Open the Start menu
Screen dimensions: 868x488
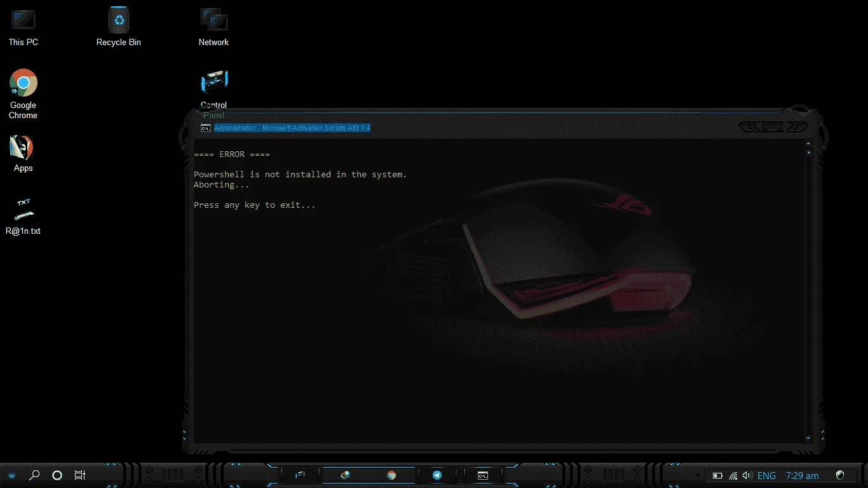point(12,475)
